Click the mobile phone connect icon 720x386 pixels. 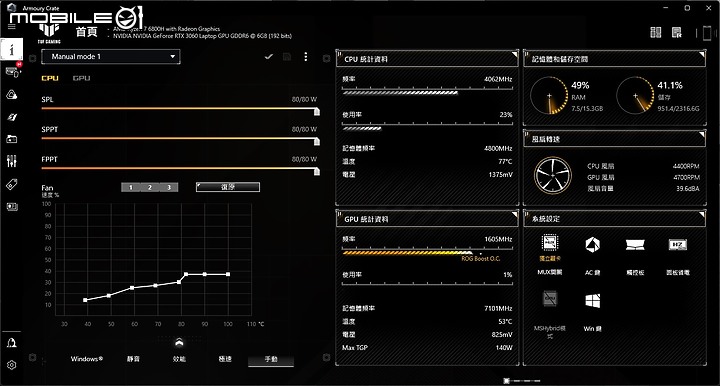point(707,33)
